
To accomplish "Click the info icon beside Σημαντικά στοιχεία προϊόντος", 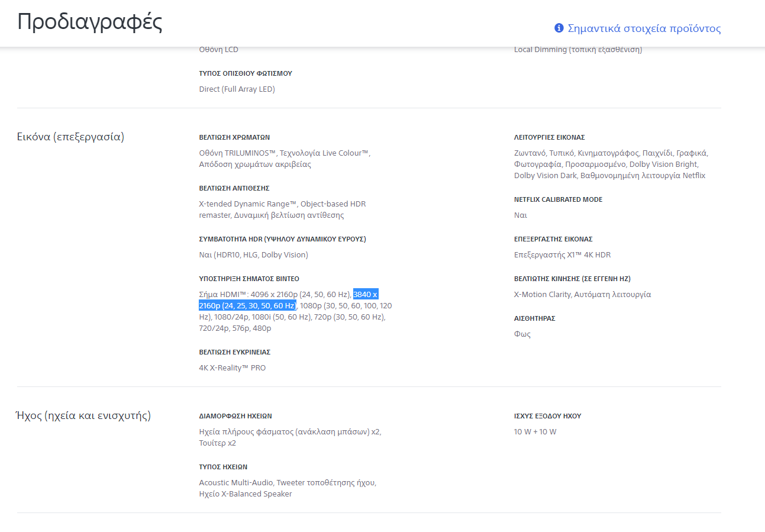I will tap(559, 28).
